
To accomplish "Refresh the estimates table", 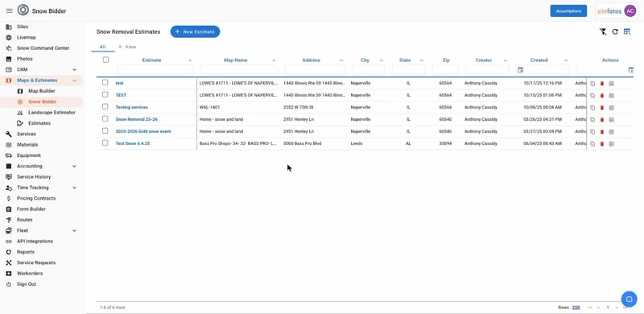I will pyautogui.click(x=615, y=31).
